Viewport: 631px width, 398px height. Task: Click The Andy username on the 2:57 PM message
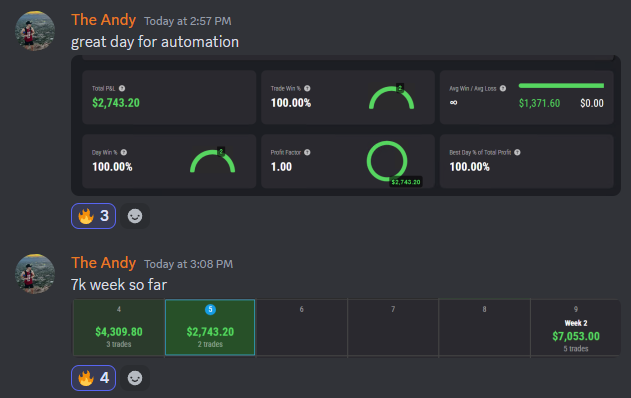(x=103, y=20)
